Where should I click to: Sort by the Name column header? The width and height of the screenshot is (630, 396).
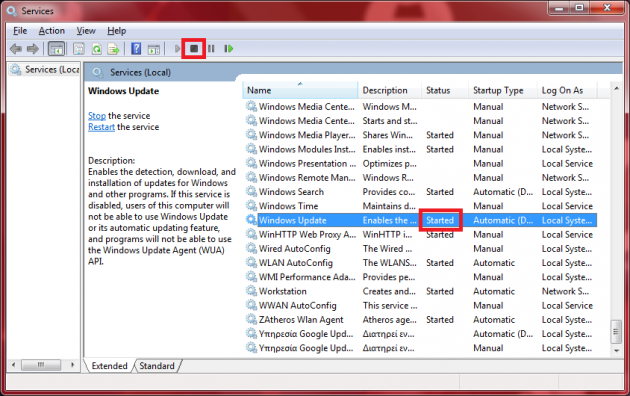click(300, 90)
